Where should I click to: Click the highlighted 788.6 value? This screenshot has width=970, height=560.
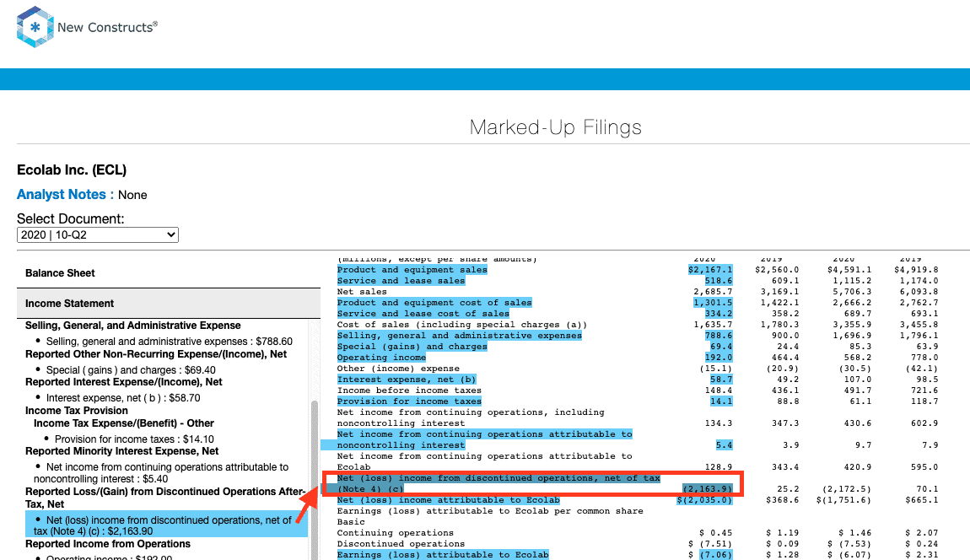[x=718, y=336]
